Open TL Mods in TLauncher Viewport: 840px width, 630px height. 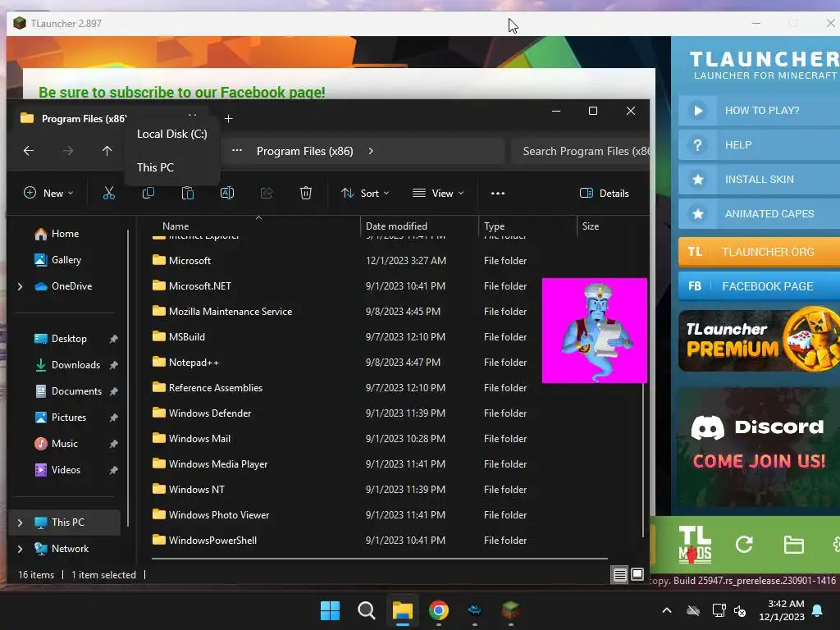coord(695,545)
